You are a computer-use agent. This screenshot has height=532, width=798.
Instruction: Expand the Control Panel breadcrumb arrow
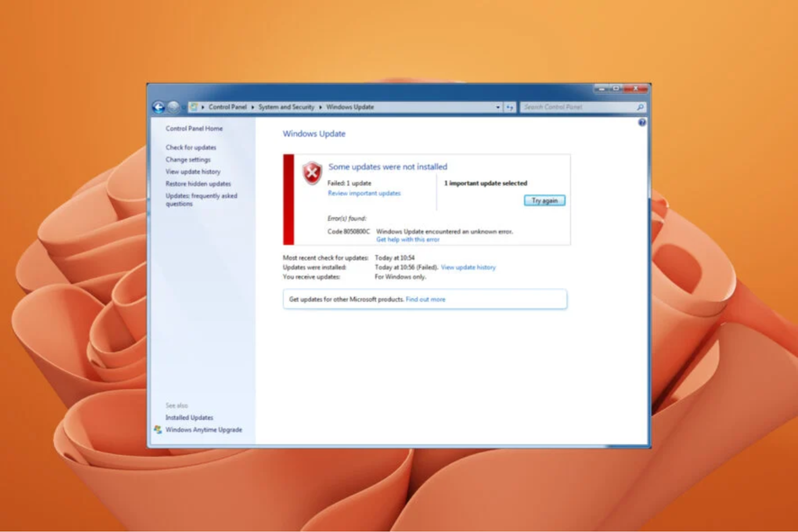(x=252, y=107)
